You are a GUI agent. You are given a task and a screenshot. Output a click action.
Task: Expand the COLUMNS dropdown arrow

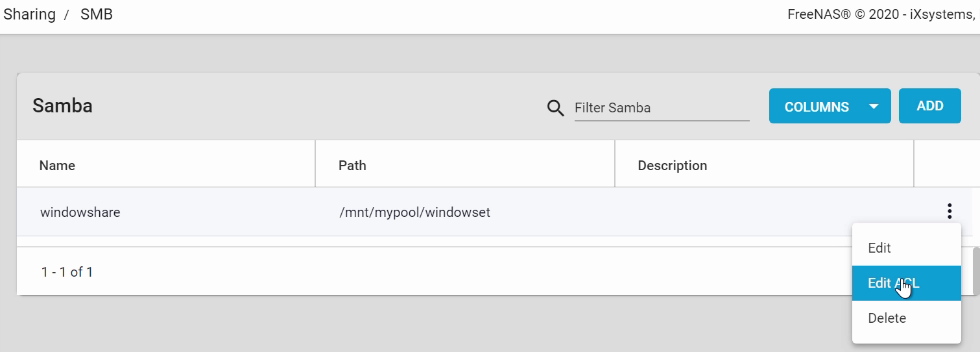pos(874,107)
